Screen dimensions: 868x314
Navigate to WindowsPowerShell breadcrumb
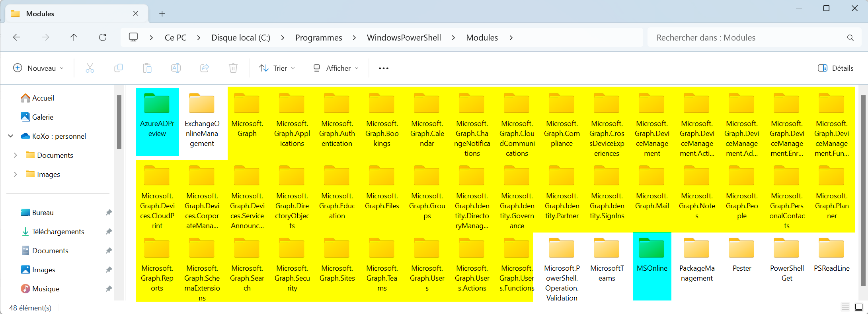404,38
